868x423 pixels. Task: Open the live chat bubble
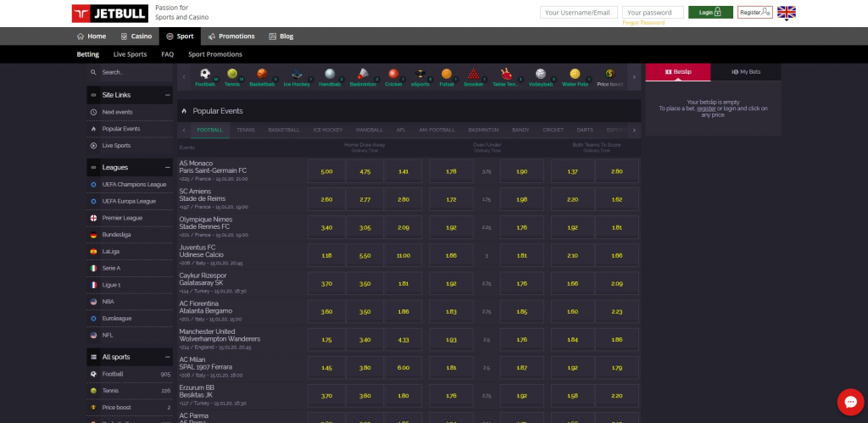(x=850, y=402)
